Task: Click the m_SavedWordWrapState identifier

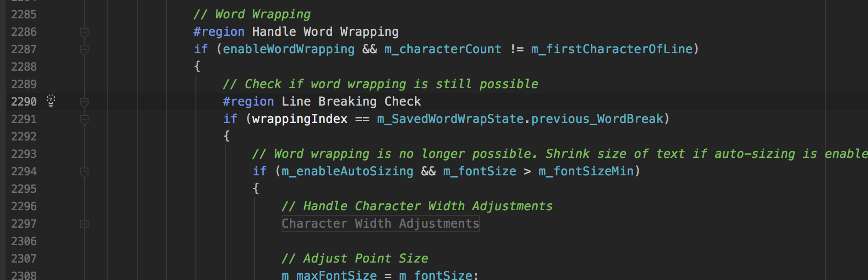Action: [450, 119]
